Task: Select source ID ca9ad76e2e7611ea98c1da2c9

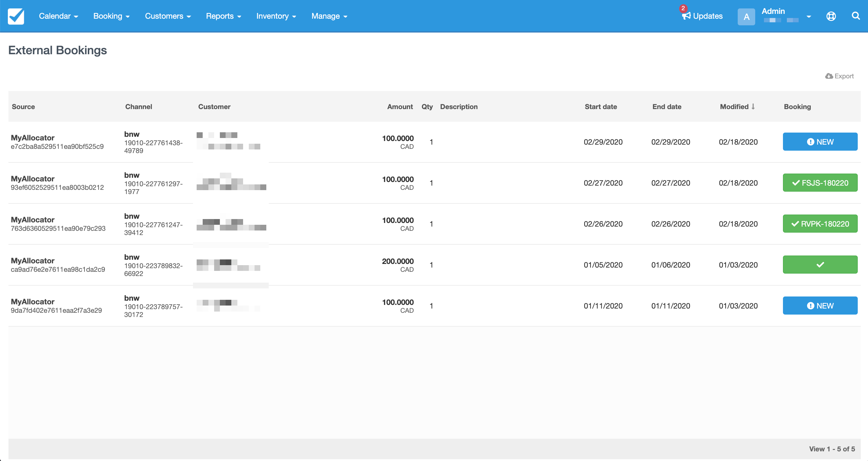Action: pyautogui.click(x=58, y=269)
